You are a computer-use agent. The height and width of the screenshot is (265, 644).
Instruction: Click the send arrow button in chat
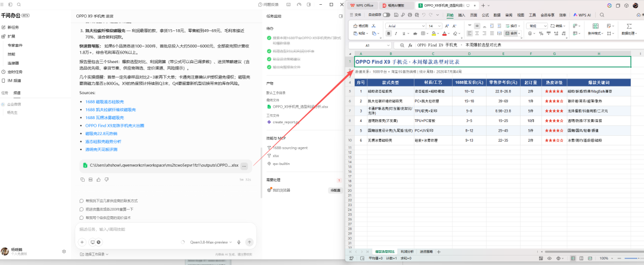(249, 242)
